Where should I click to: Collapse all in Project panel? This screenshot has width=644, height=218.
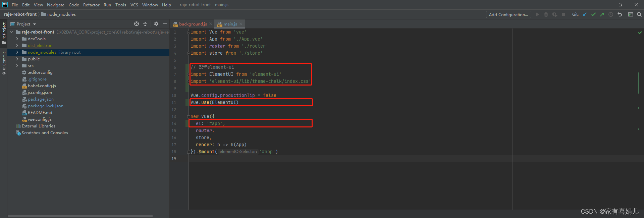pyautogui.click(x=145, y=24)
